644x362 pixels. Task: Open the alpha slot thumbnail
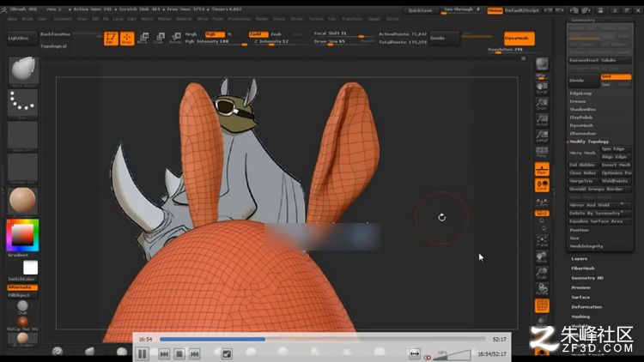(x=23, y=136)
